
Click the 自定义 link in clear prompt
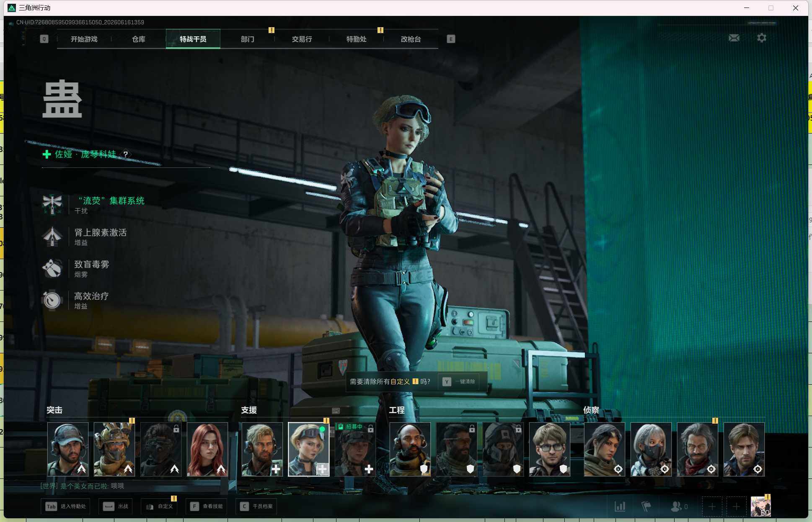tap(400, 382)
